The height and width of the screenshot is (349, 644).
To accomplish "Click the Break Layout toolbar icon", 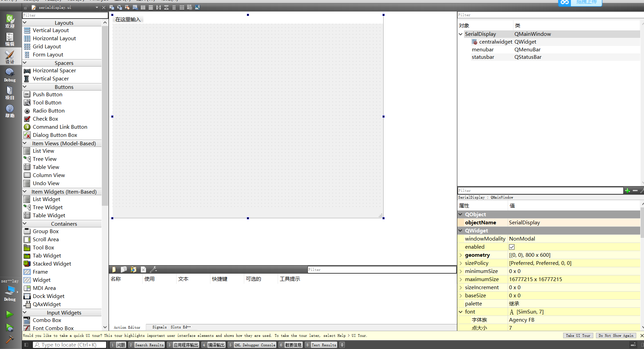I will (x=190, y=7).
